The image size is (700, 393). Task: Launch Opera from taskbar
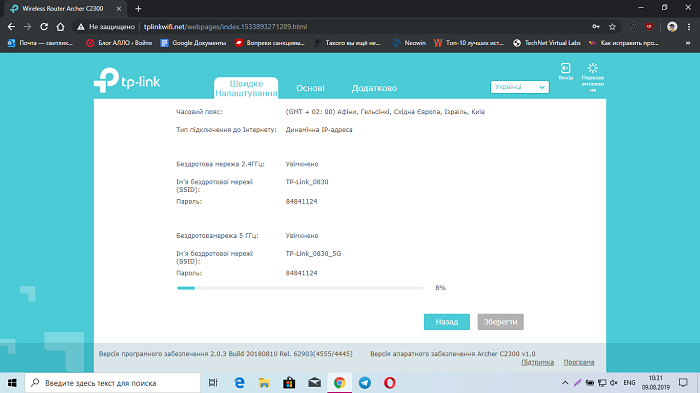(x=390, y=383)
